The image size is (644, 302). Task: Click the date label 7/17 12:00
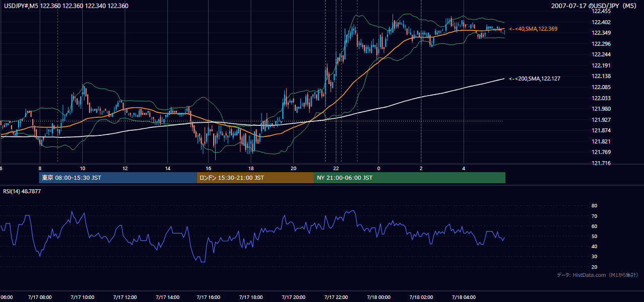pyautogui.click(x=124, y=297)
